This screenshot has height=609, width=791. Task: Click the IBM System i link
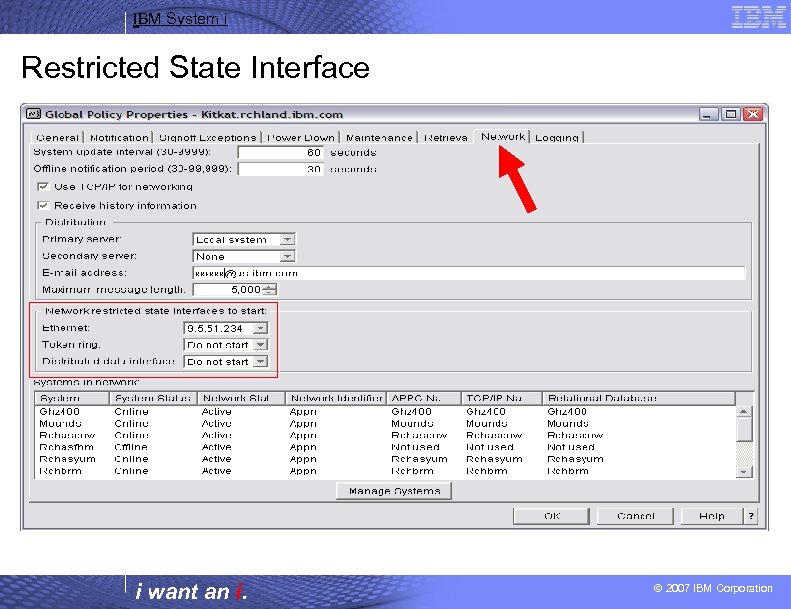pos(180,19)
